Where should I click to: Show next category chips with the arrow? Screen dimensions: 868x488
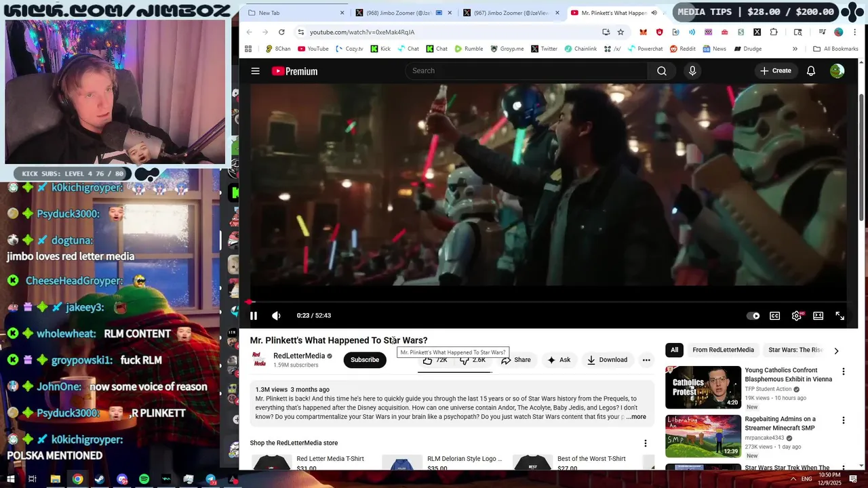point(836,350)
